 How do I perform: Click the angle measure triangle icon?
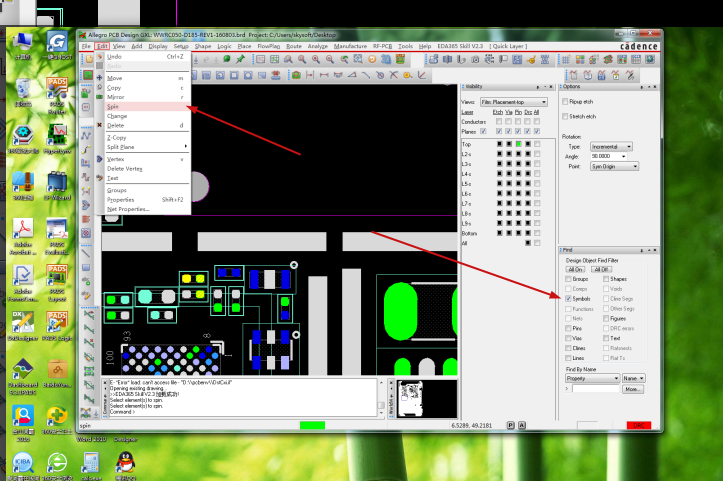tap(352, 75)
